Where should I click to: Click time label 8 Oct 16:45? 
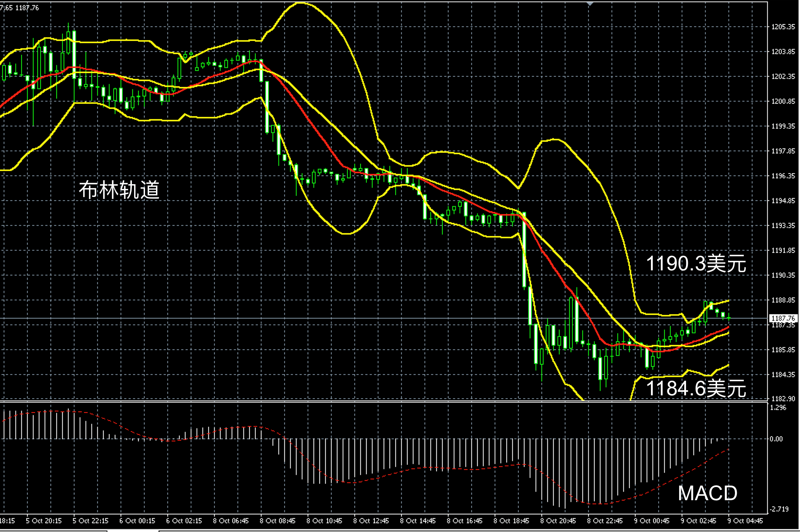click(465, 521)
